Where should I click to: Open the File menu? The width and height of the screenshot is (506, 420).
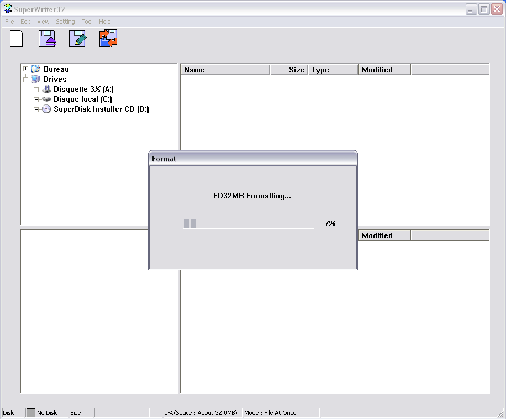tap(9, 22)
